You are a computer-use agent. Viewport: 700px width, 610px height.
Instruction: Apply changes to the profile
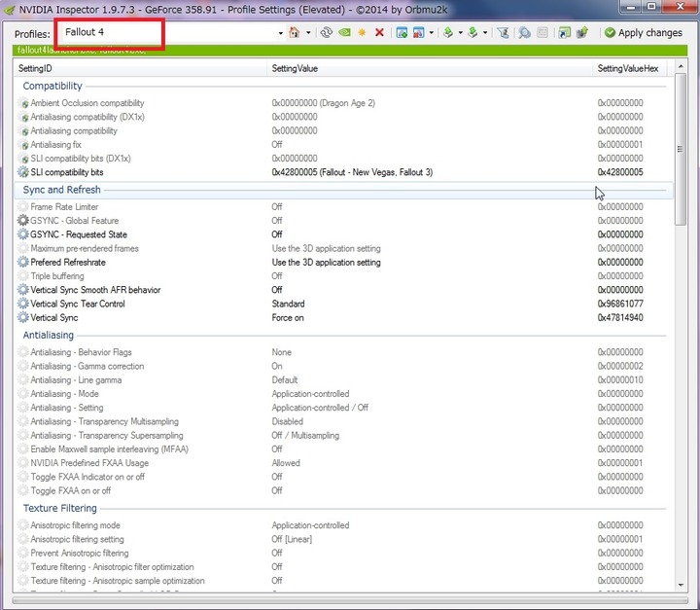(644, 33)
